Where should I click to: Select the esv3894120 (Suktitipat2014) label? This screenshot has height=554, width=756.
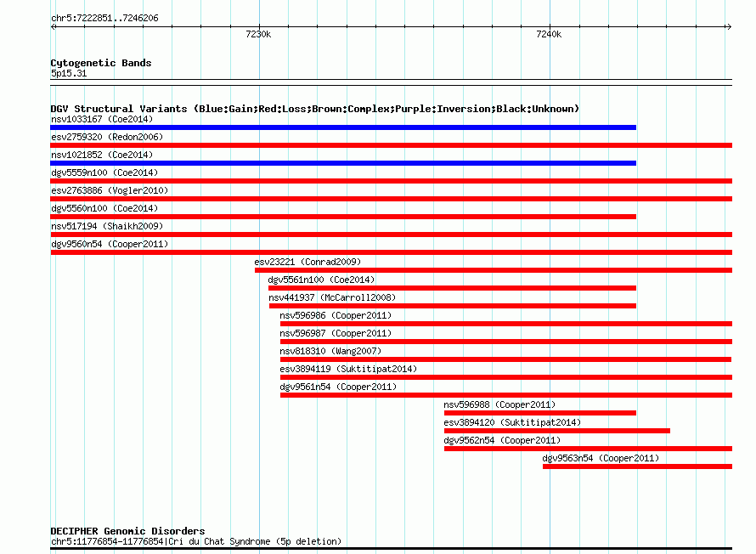(x=512, y=422)
